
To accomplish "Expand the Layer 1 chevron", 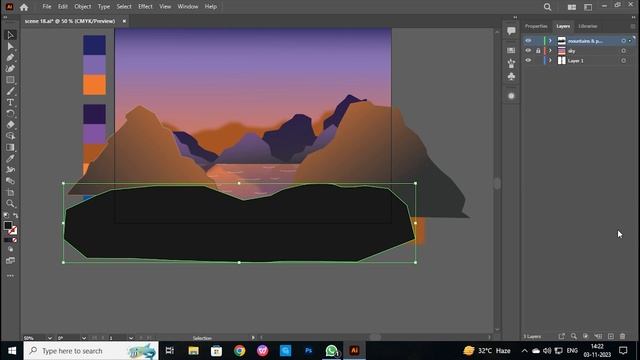I will (550, 60).
